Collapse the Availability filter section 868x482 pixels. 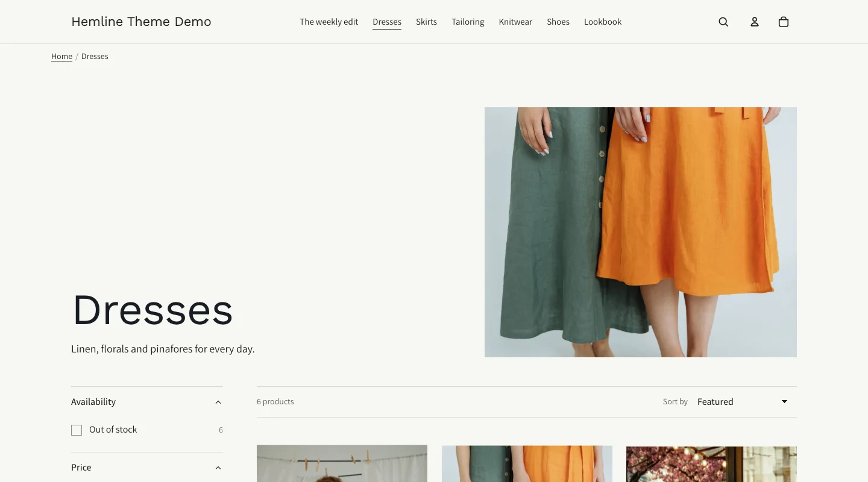147,402
